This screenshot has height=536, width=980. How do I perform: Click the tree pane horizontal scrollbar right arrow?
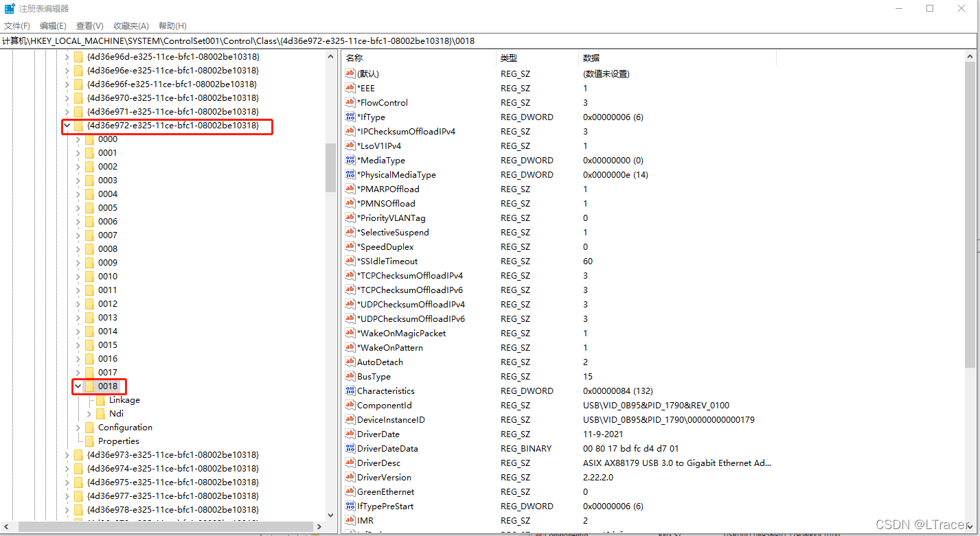(319, 527)
